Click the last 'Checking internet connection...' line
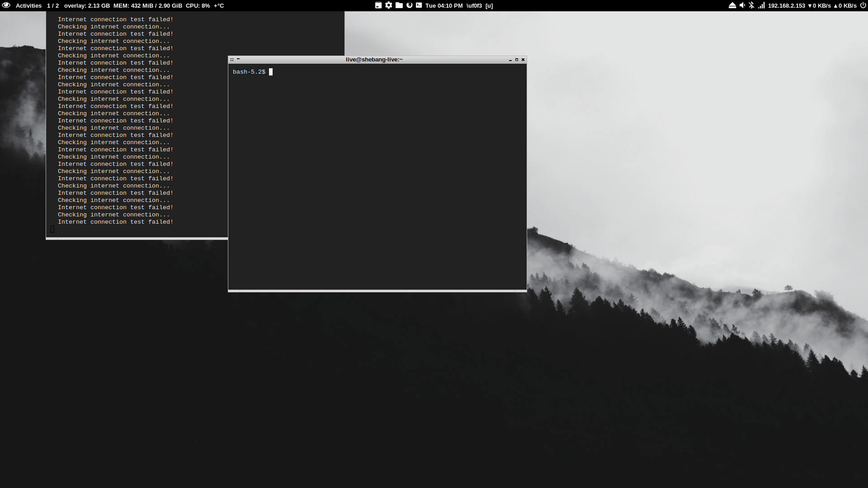 tap(114, 215)
